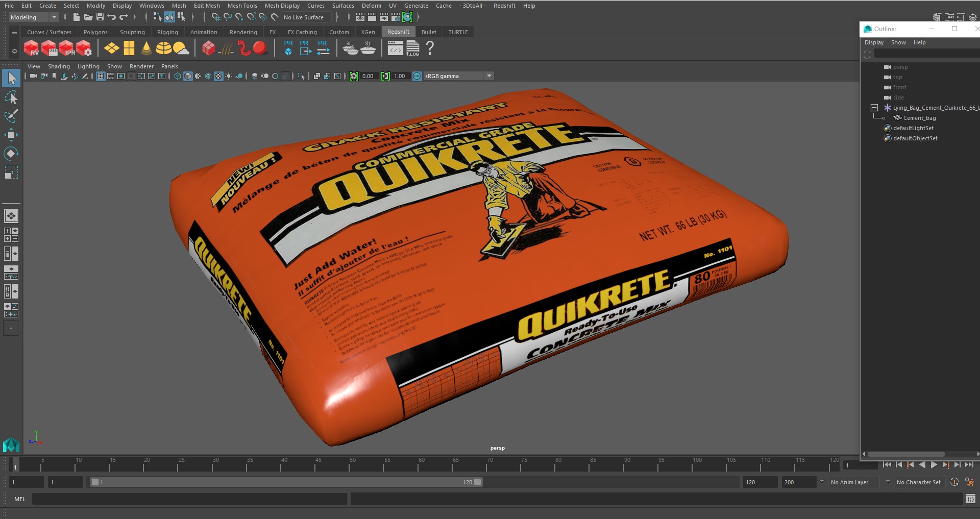Click the auto keyframe toggle icon
This screenshot has height=519, width=980.
click(954, 482)
